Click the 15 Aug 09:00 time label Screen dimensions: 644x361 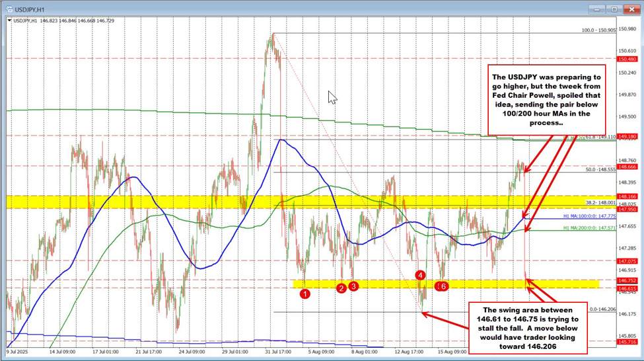click(452, 352)
